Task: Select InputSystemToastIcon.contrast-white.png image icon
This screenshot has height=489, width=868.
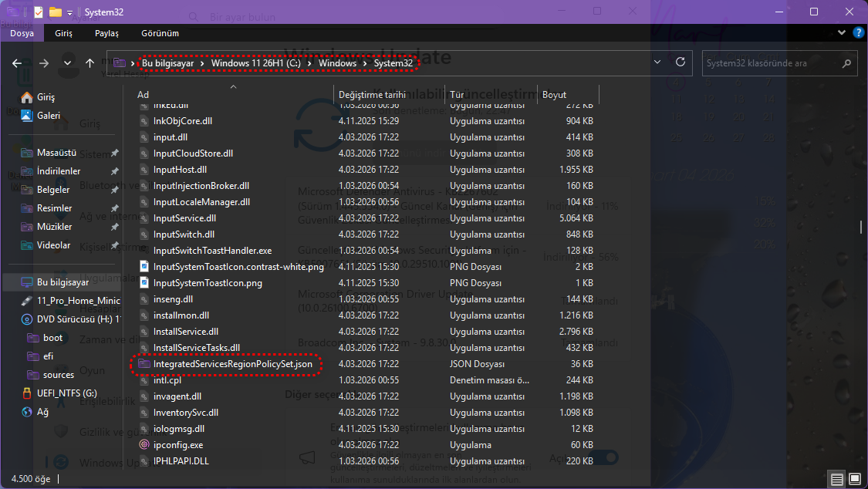Action: (144, 267)
